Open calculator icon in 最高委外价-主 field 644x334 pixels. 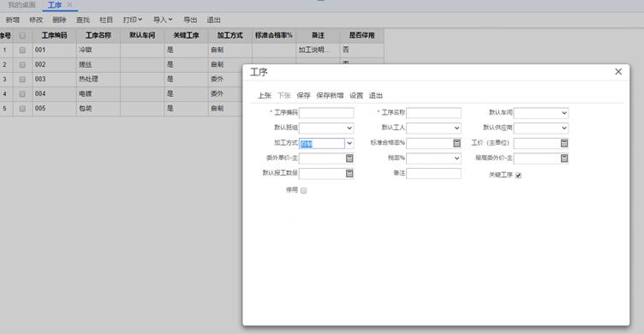(x=563, y=158)
